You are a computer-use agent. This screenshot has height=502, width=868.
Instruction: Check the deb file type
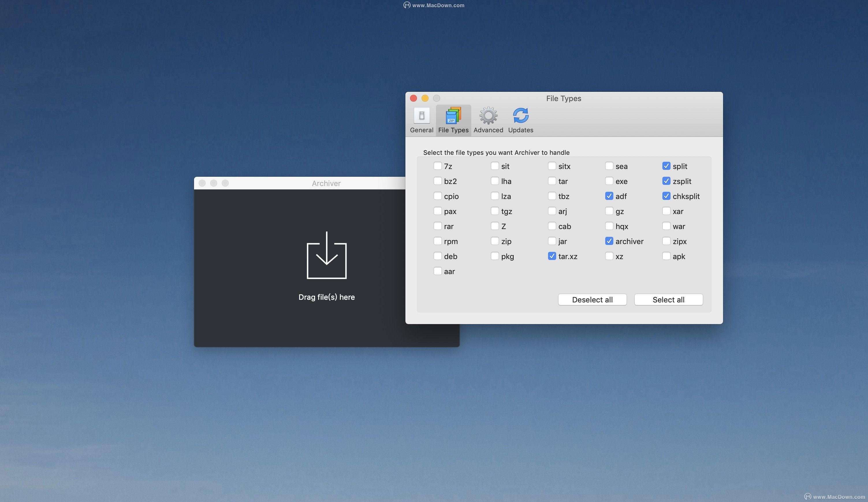point(437,256)
